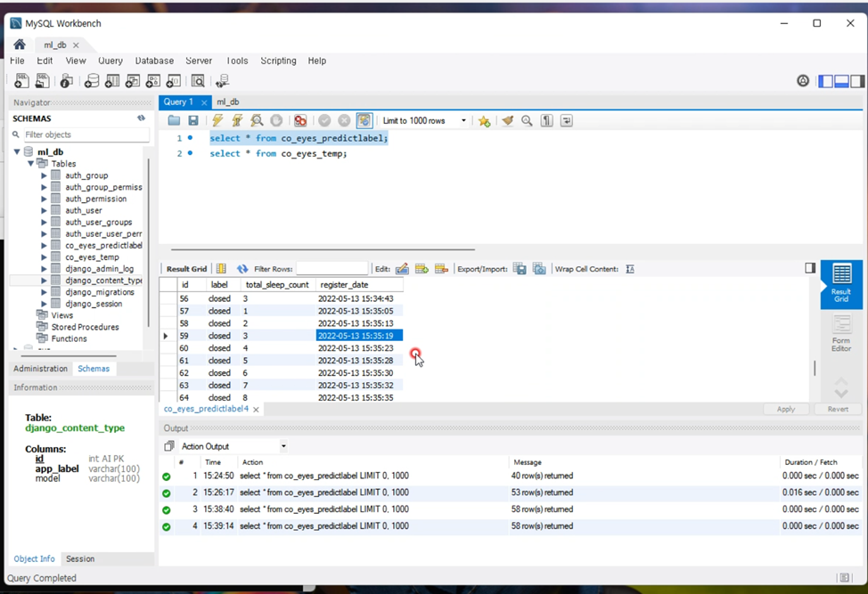The image size is (868, 594).
Task: Collapse ml_db schema tree node
Action: [x=17, y=151]
